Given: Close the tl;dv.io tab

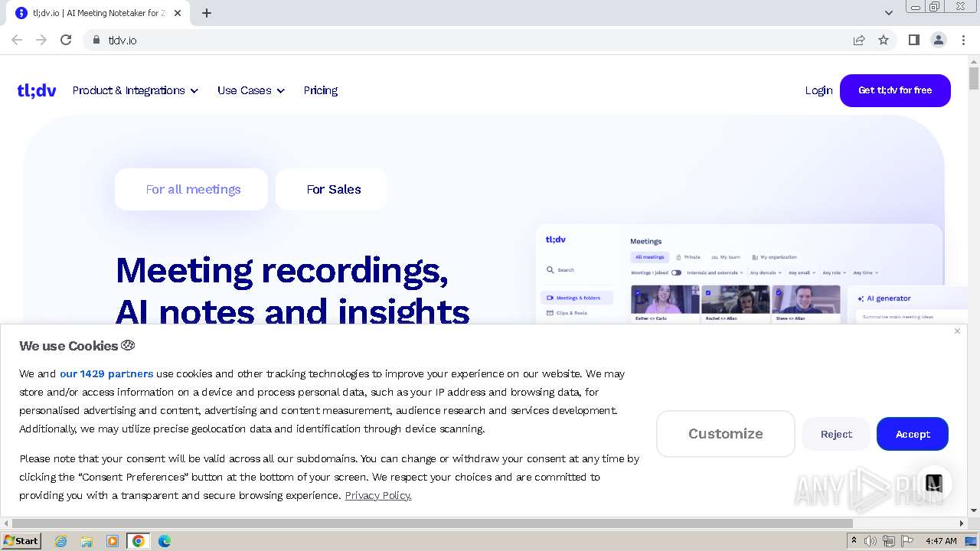Looking at the screenshot, I should (x=178, y=13).
